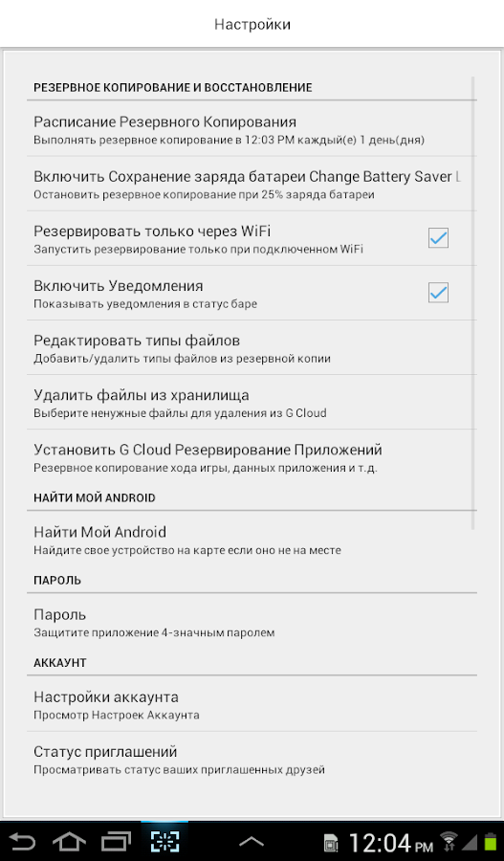Tap the 12:04 PM clock
This screenshot has height=861, width=504.
tap(391, 842)
